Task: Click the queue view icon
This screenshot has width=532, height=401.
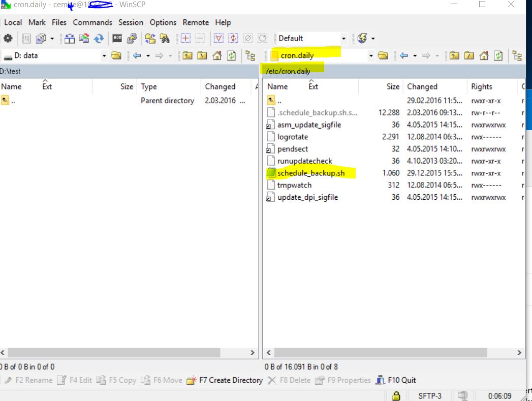Action: pyautogui.click(x=26, y=38)
